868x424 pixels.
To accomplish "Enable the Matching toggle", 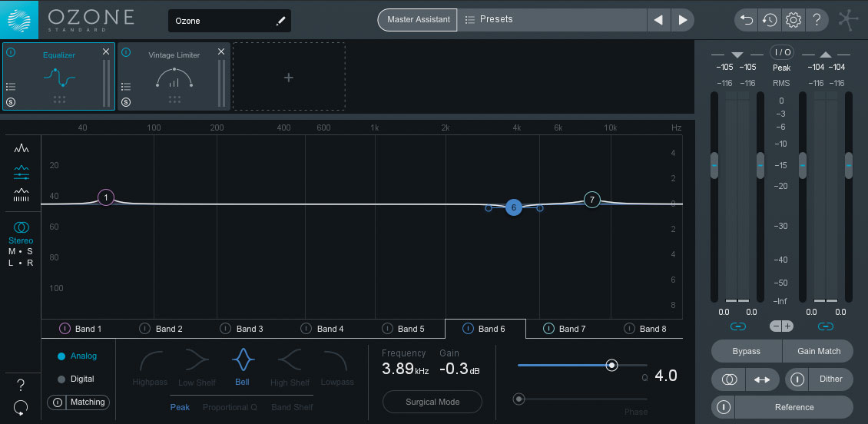I will point(78,402).
